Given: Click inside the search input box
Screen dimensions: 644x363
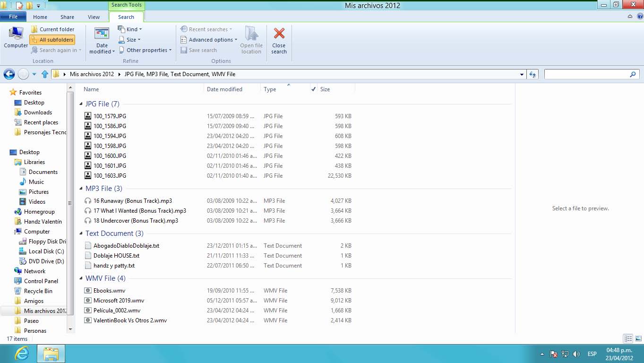Looking at the screenshot, I should (x=586, y=74).
